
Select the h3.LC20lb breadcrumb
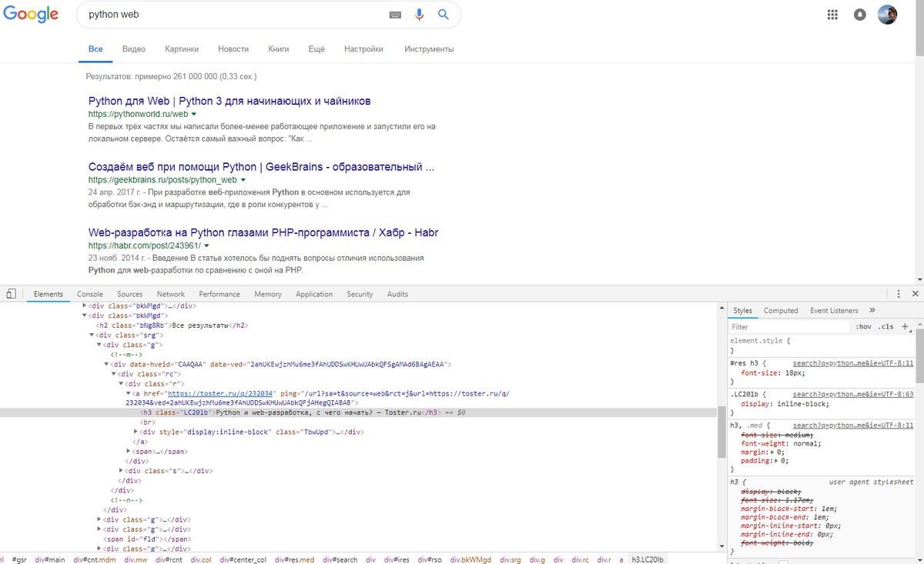point(648,559)
